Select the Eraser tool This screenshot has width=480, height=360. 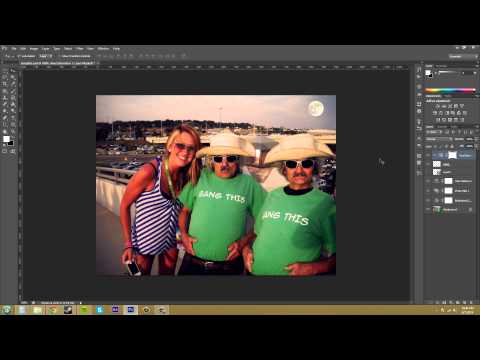coord(4,104)
